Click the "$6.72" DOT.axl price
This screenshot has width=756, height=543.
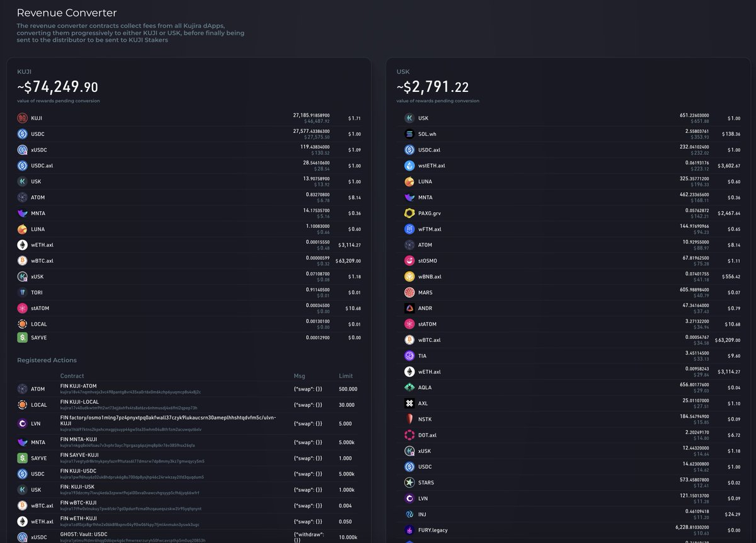(733, 435)
